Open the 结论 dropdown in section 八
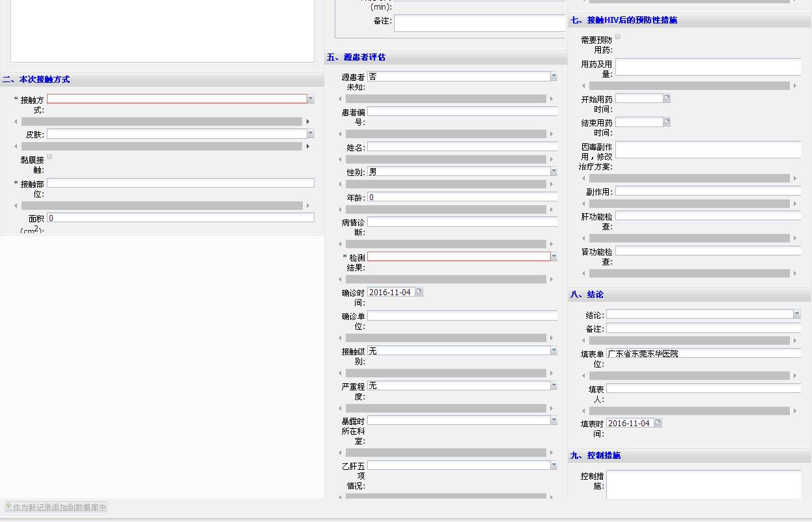This screenshot has height=522, width=812. coord(797,314)
